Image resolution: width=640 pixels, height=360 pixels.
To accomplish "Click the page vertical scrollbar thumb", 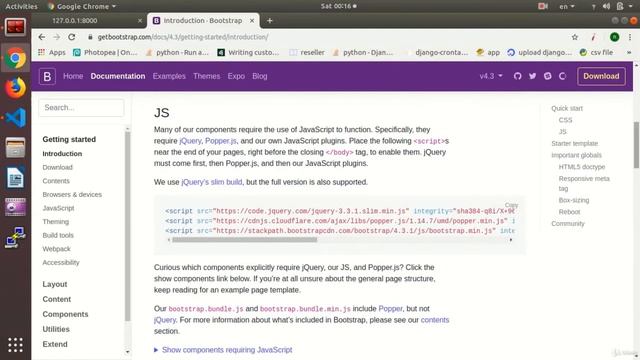I will click(x=636, y=144).
